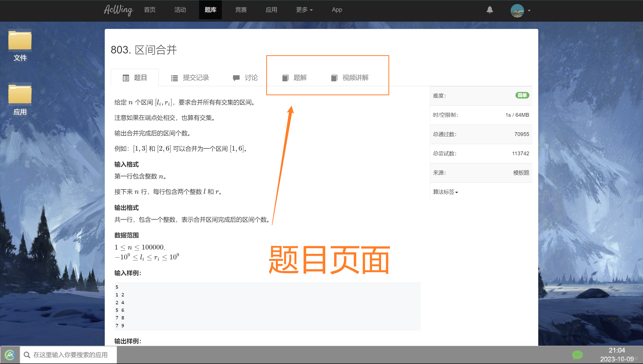This screenshot has height=364, width=643.
Task: Click the 时/空限制 label
Action: (x=445, y=115)
